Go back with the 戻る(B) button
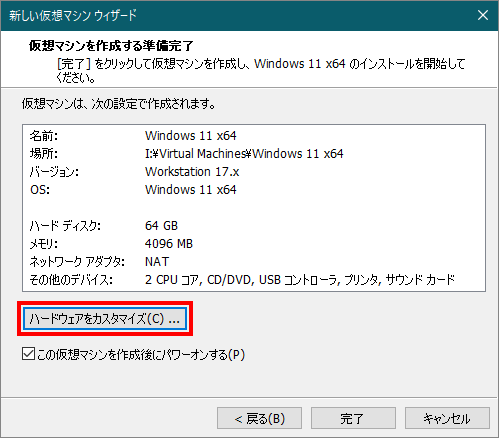The width and height of the screenshot is (499, 438). click(x=259, y=418)
